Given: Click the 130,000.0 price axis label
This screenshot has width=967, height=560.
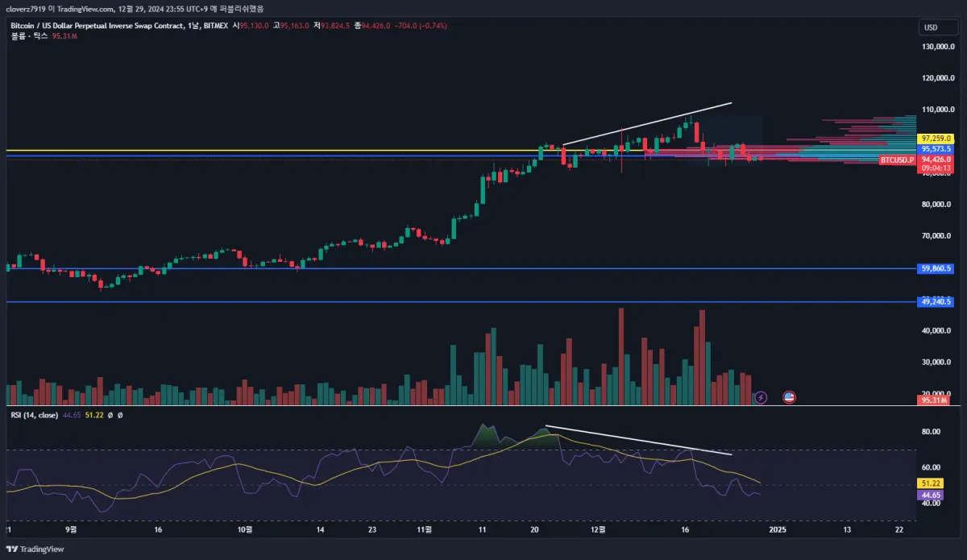Looking at the screenshot, I should click(937, 47).
